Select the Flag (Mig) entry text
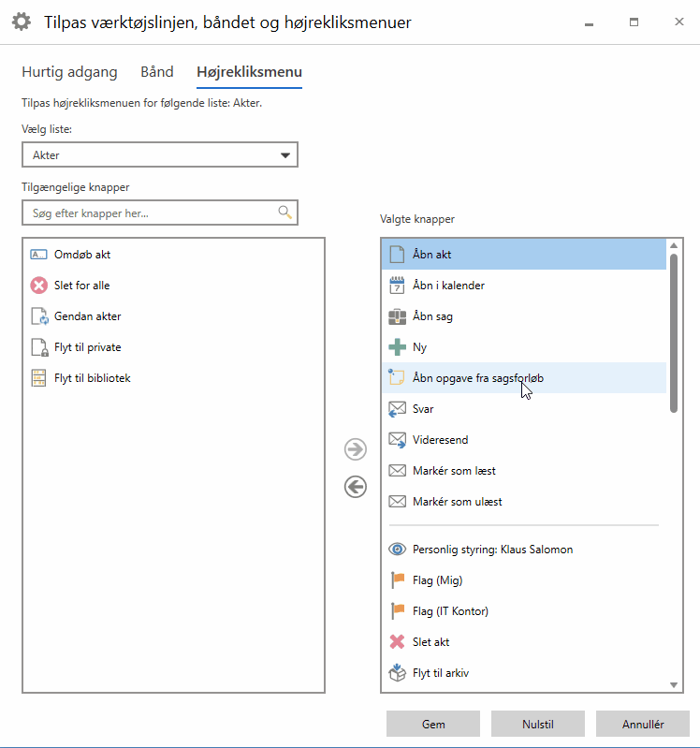700x748 pixels. pyautogui.click(x=437, y=580)
